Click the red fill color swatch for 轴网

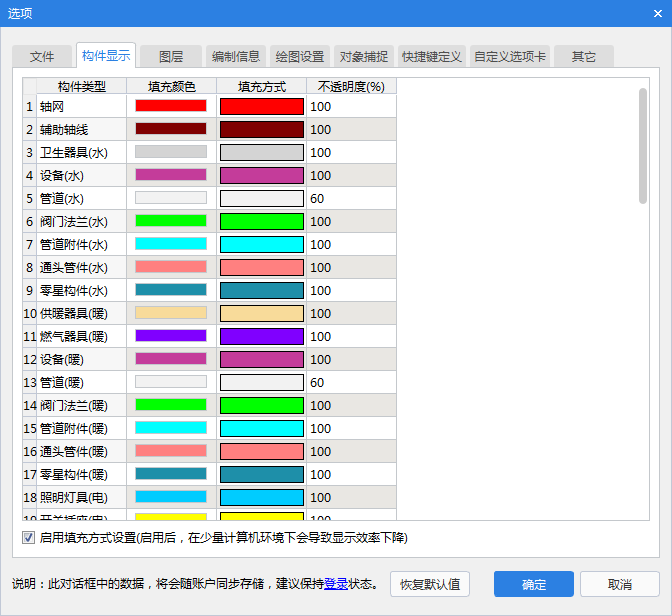click(170, 106)
